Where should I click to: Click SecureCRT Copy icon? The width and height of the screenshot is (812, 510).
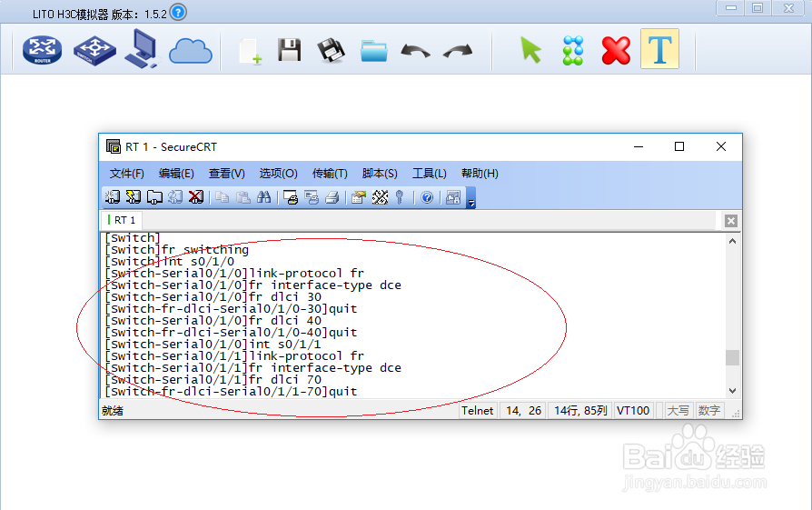[x=223, y=197]
